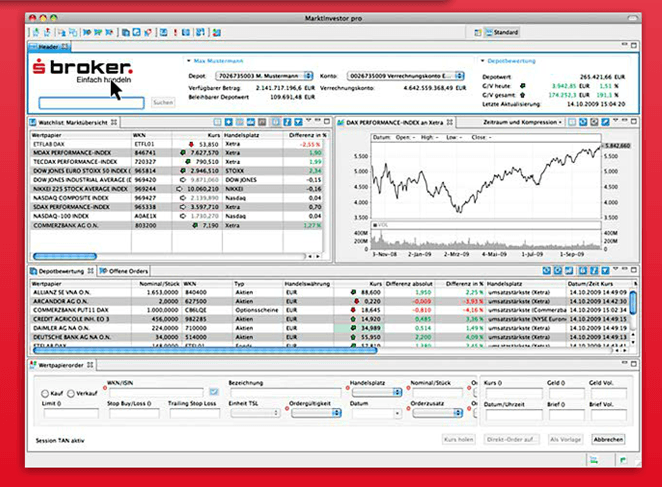The height and width of the screenshot is (488, 663).
Task: Click the Abbrechen button
Action: (x=608, y=439)
